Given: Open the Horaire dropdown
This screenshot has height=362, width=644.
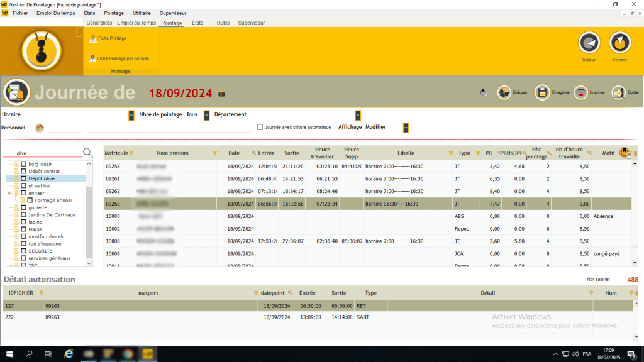Looking at the screenshot, I should tap(131, 115).
